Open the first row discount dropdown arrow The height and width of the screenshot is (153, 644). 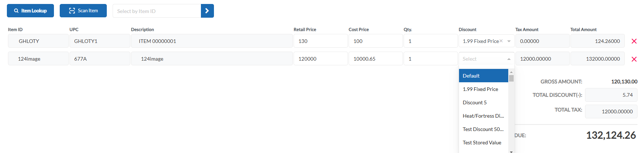(x=509, y=41)
